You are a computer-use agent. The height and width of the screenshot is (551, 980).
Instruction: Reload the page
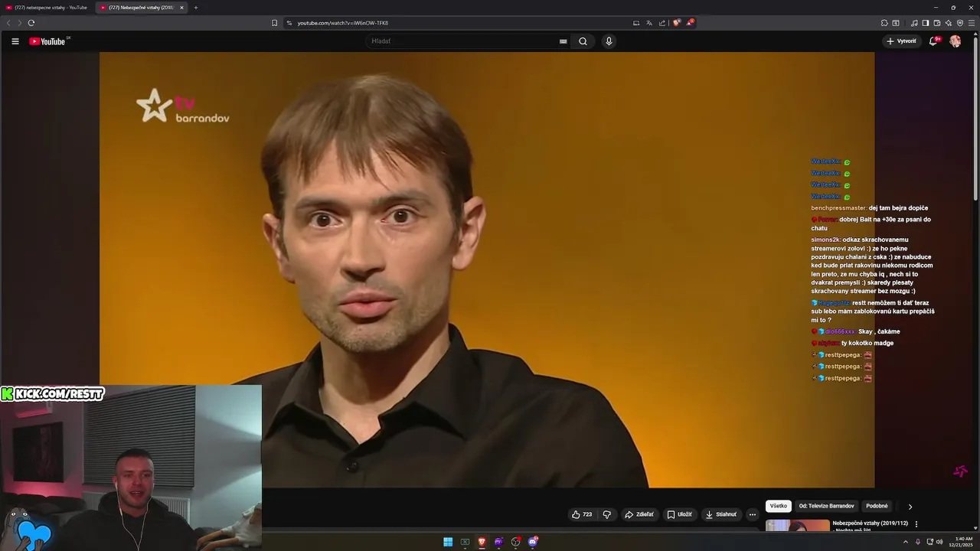[x=31, y=23]
